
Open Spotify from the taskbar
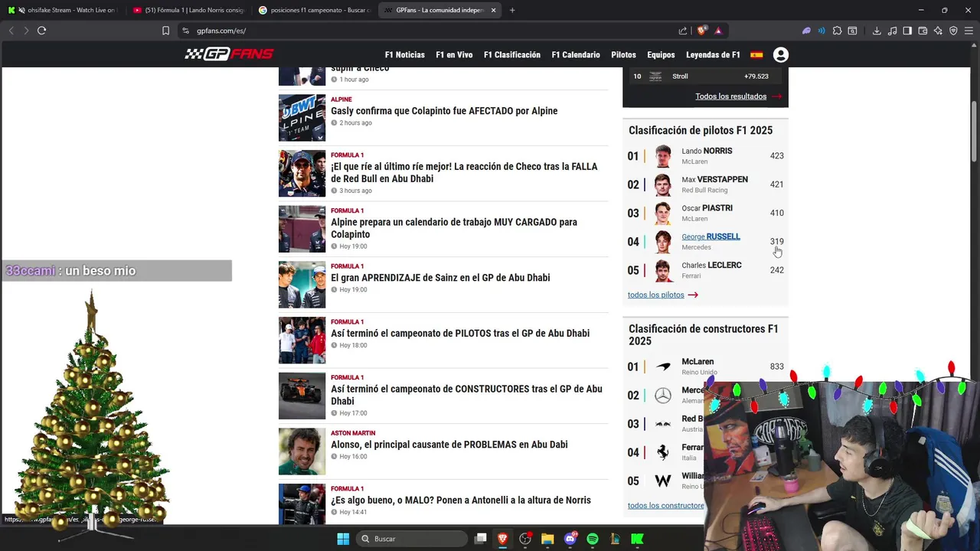[x=593, y=539]
